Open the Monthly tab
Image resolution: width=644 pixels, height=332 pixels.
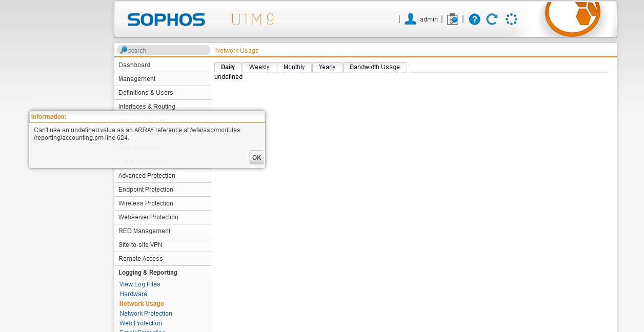coord(294,67)
